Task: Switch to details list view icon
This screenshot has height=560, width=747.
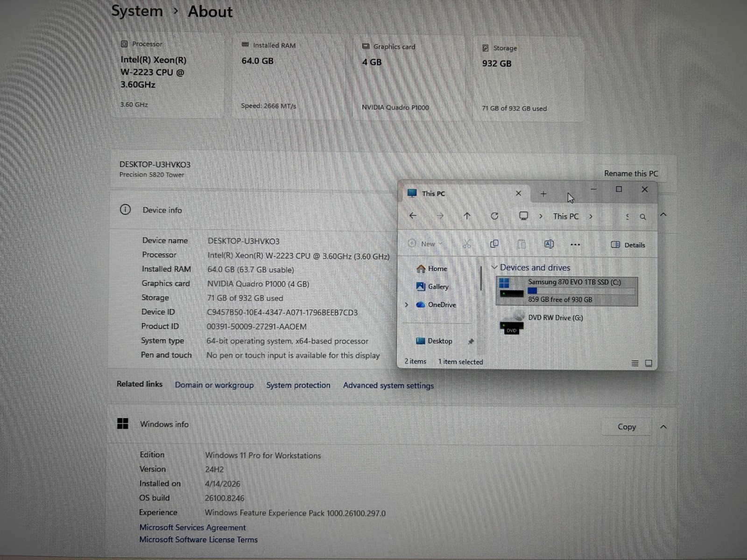Action: click(x=635, y=363)
